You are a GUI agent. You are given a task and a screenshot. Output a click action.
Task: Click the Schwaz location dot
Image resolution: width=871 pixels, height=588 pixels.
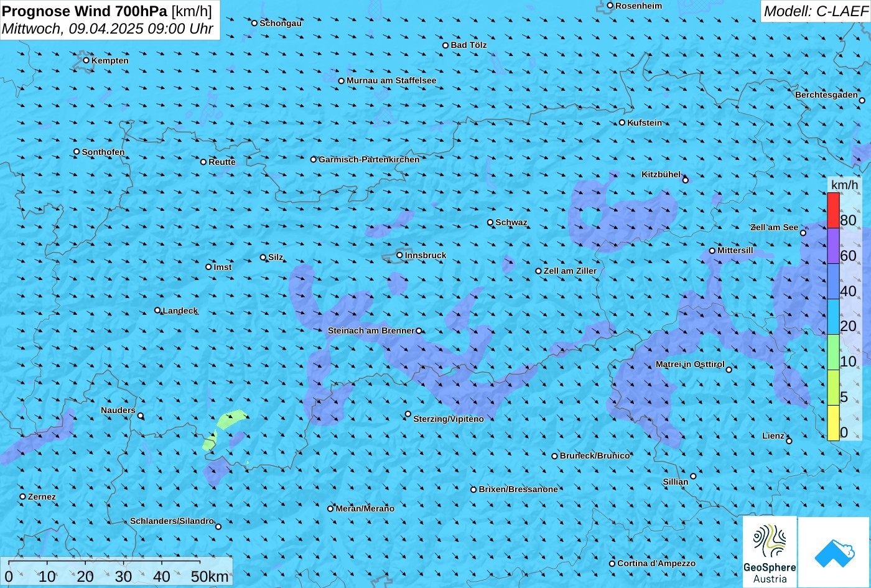click(490, 222)
